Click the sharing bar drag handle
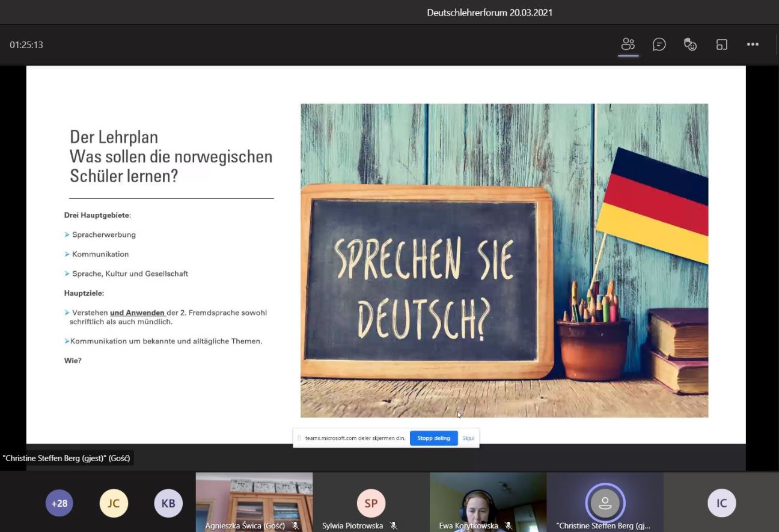Image resolution: width=779 pixels, height=532 pixels. (x=299, y=438)
